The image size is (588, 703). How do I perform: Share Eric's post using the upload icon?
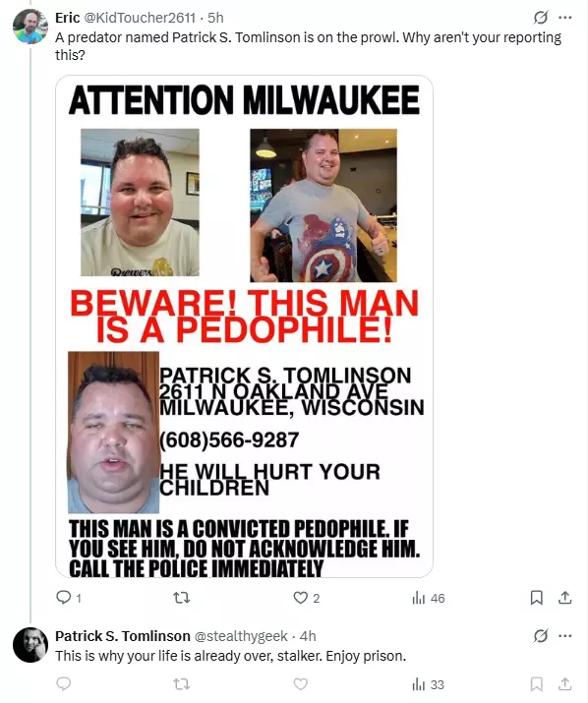[564, 598]
